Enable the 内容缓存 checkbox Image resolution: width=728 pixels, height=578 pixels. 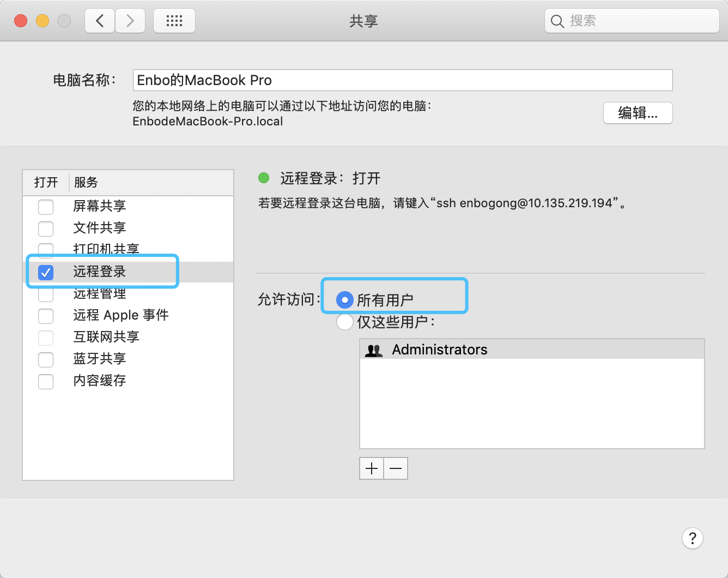pyautogui.click(x=46, y=381)
